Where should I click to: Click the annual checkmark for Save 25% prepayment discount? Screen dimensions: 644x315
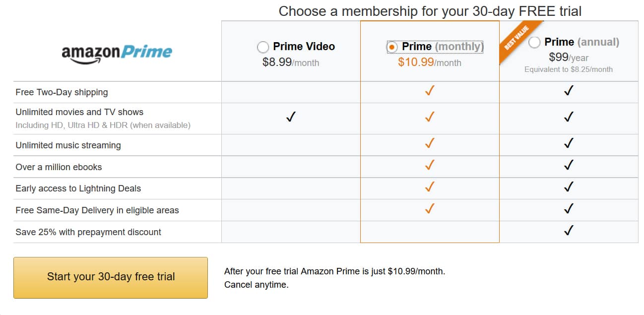(x=569, y=230)
